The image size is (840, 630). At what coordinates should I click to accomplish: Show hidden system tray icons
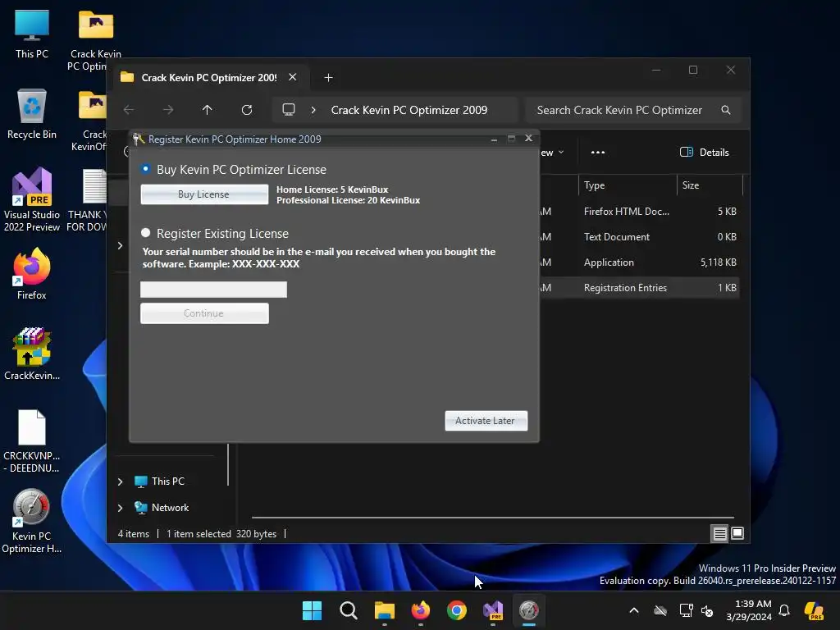point(634,610)
